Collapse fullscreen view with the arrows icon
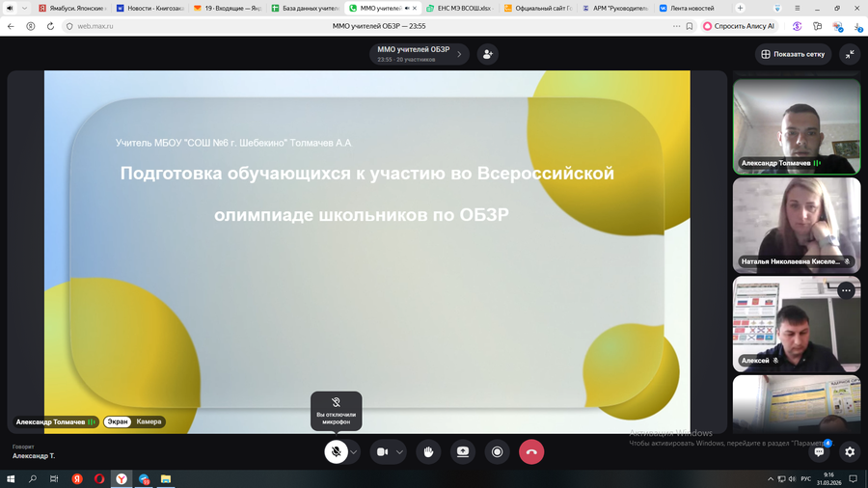 pyautogui.click(x=850, y=54)
